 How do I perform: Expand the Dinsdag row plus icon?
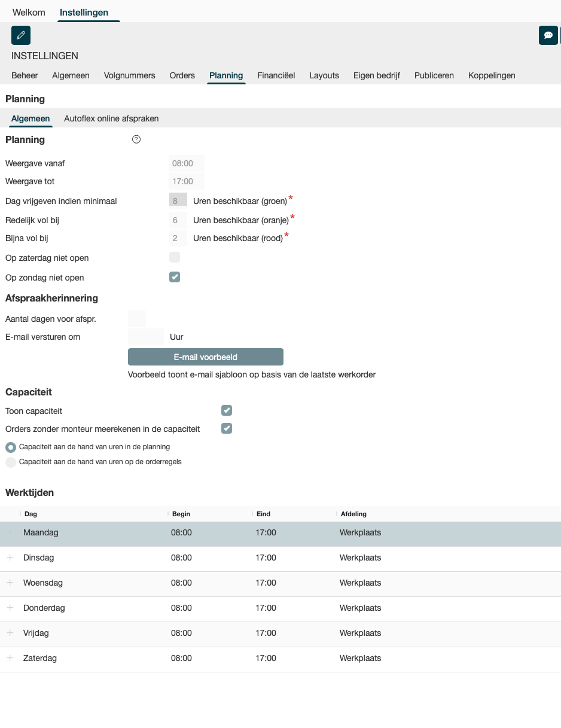(x=10, y=558)
